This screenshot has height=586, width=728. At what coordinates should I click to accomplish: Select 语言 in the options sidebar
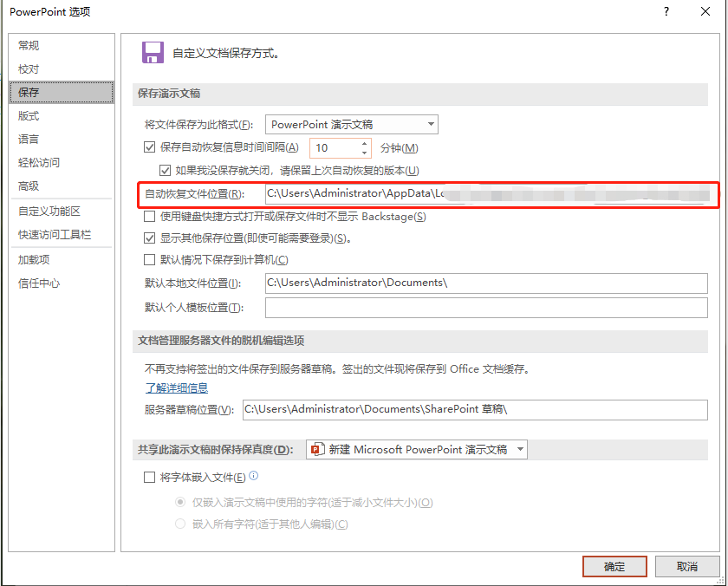pos(62,140)
